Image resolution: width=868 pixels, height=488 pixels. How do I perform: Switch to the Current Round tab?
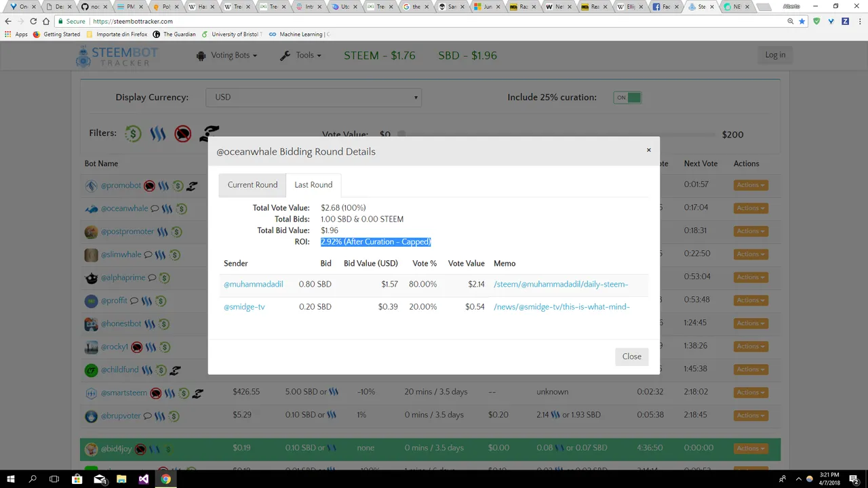(x=252, y=185)
